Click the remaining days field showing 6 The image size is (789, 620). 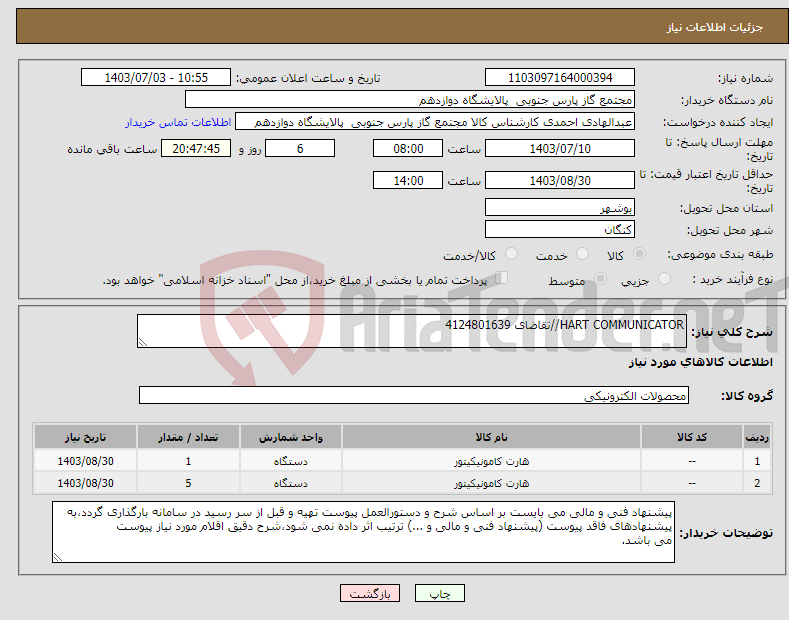click(x=300, y=148)
